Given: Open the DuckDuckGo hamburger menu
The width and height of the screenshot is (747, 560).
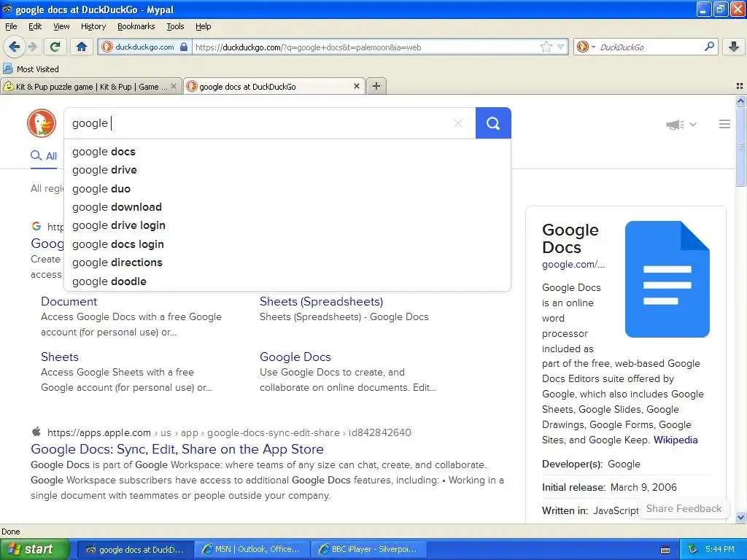Looking at the screenshot, I should pos(724,124).
